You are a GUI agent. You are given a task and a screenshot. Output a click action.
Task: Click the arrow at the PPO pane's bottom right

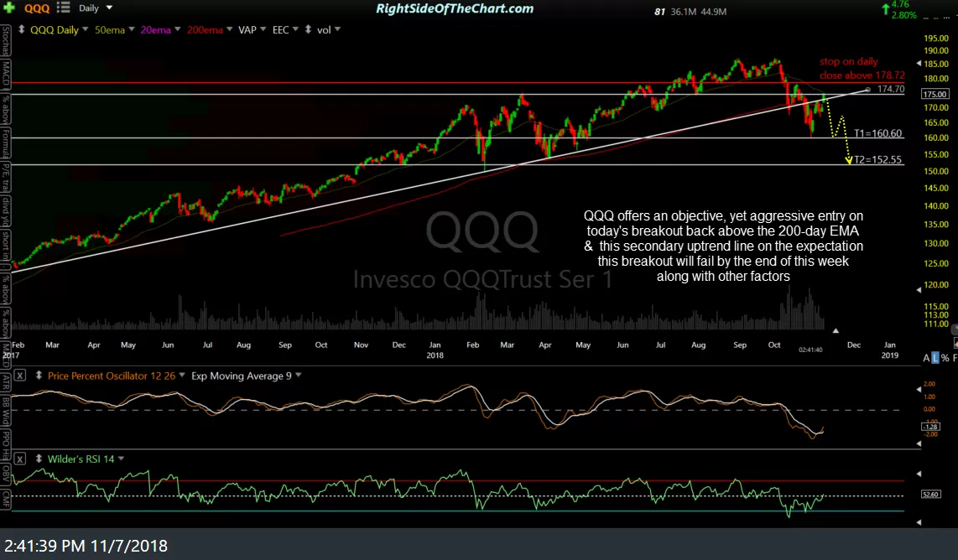[x=919, y=443]
